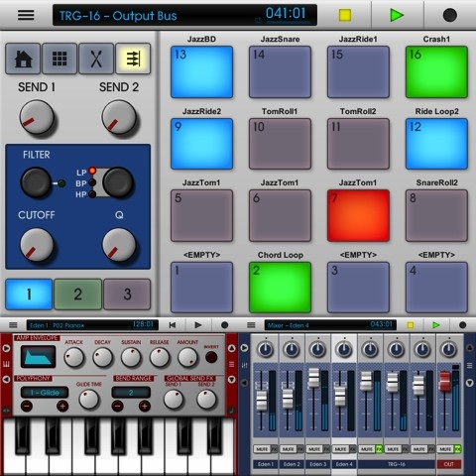Viewport: 476px width, 476px height.
Task: Mute the Eden 1 mixer channel
Action: (262, 449)
